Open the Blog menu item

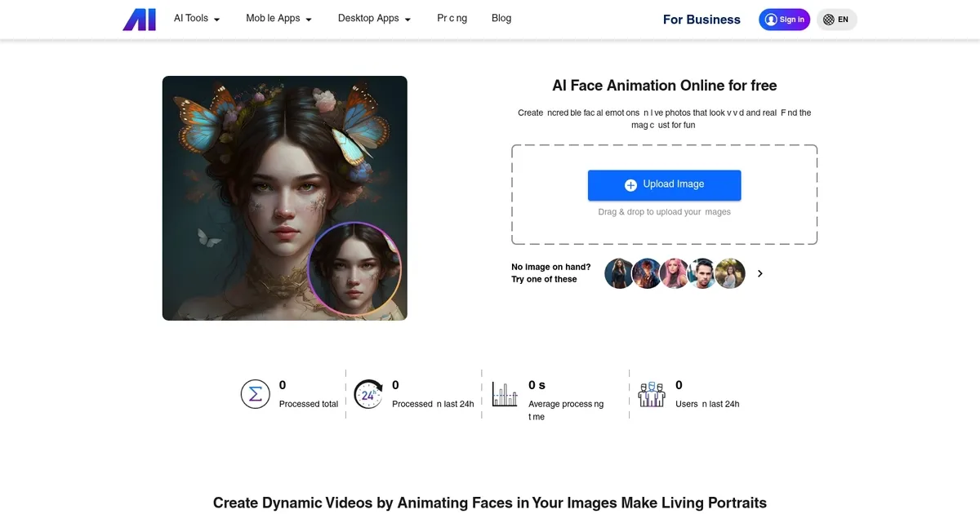pos(501,19)
